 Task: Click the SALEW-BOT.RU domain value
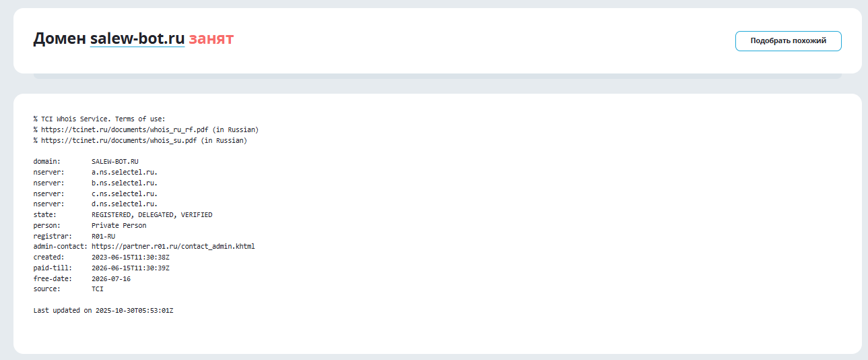(x=115, y=162)
